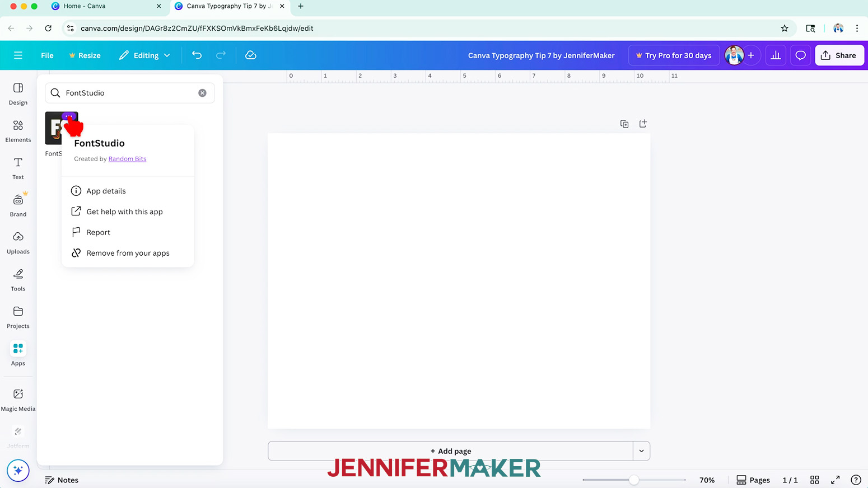Click the Resize option

tap(85, 55)
